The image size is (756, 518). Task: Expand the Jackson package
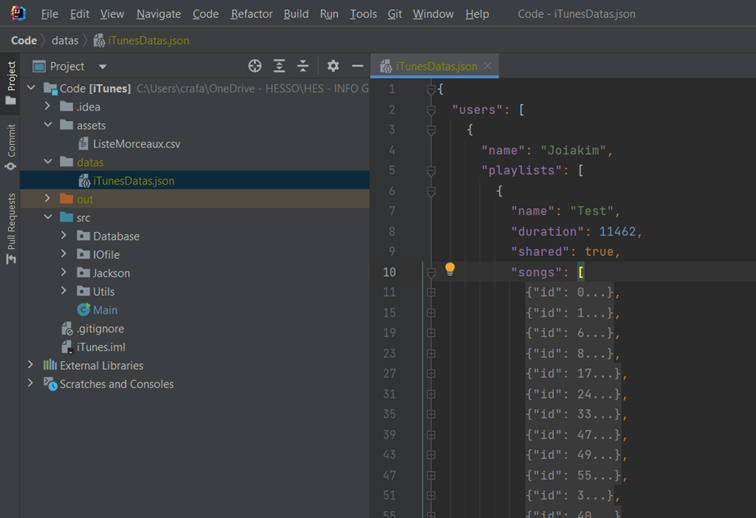pyautogui.click(x=64, y=272)
